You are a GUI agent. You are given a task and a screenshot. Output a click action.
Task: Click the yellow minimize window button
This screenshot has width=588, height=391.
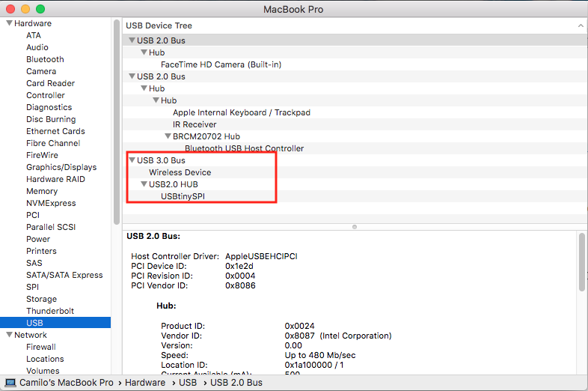pos(25,9)
